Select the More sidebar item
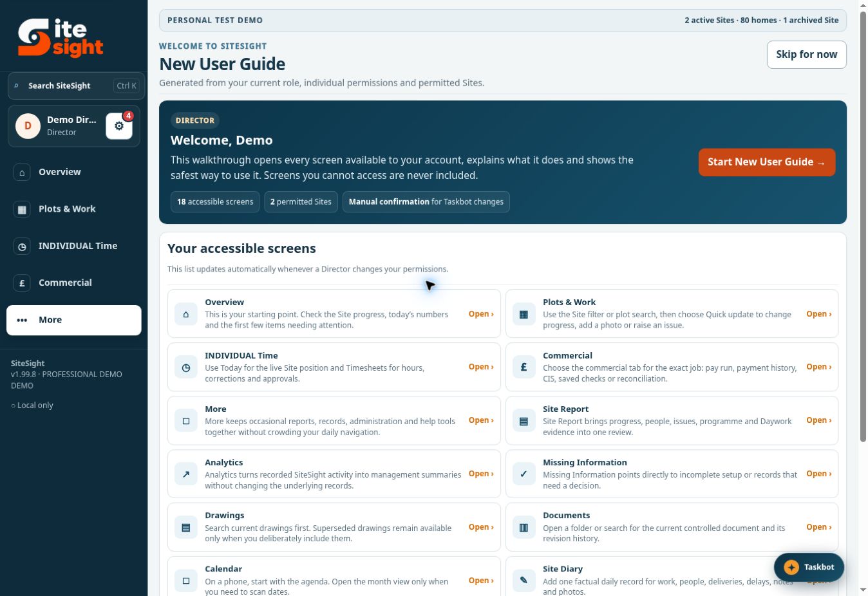Viewport: 868px width, 596px height. pyautogui.click(x=74, y=320)
